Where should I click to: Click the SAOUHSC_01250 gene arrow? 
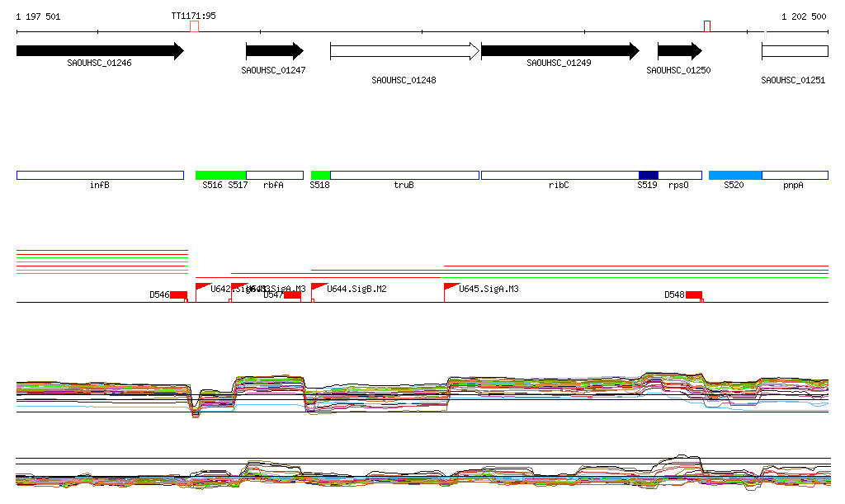point(678,51)
